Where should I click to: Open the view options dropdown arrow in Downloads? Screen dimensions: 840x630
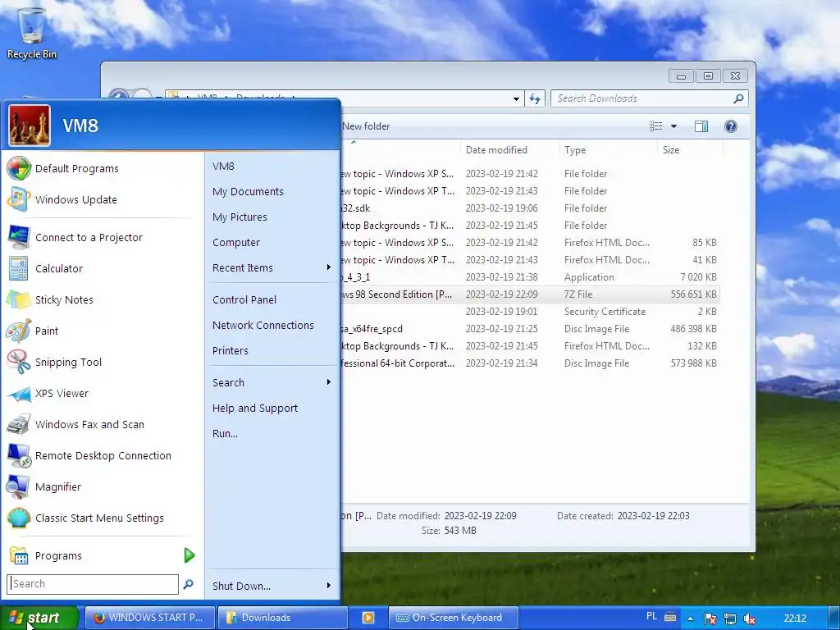click(x=674, y=126)
